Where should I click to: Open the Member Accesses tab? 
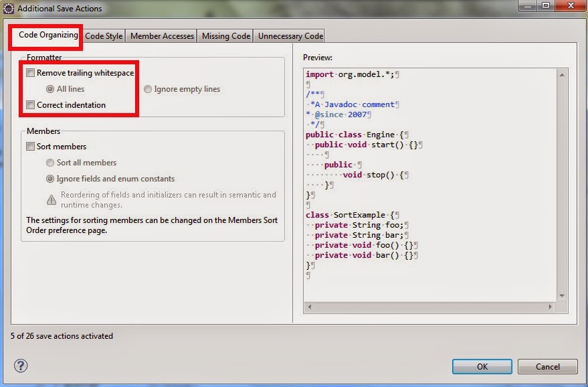161,36
